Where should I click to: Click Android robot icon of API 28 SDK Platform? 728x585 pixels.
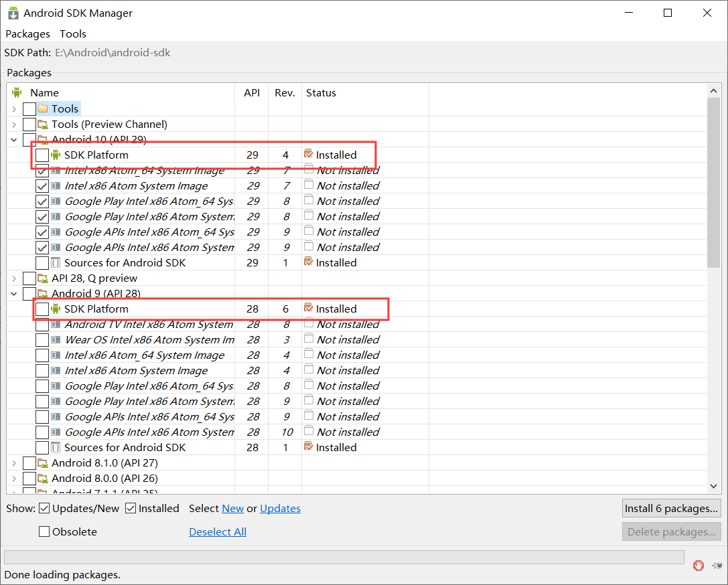pyautogui.click(x=56, y=309)
